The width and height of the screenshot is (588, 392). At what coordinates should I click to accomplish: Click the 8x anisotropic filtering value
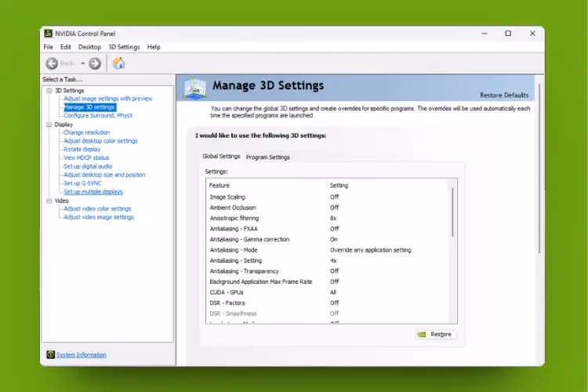click(x=333, y=218)
